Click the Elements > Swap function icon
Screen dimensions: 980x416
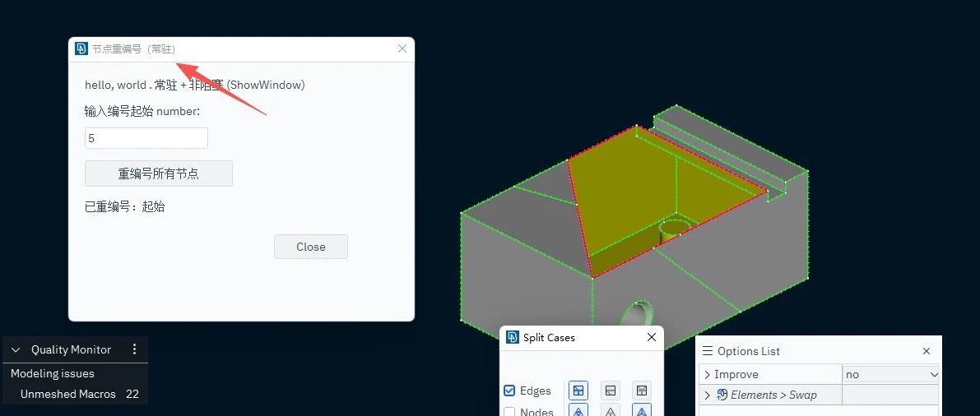tap(722, 394)
